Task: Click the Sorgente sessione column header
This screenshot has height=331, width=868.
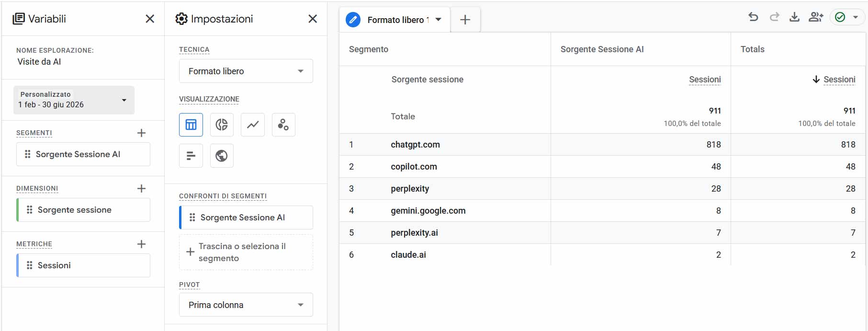Action: click(x=428, y=80)
